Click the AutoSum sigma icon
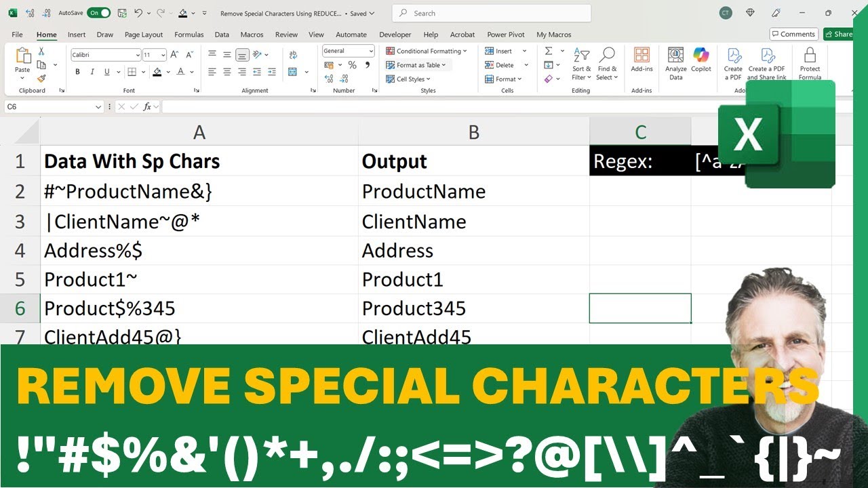Viewport: 868px width, 488px height. coord(549,52)
